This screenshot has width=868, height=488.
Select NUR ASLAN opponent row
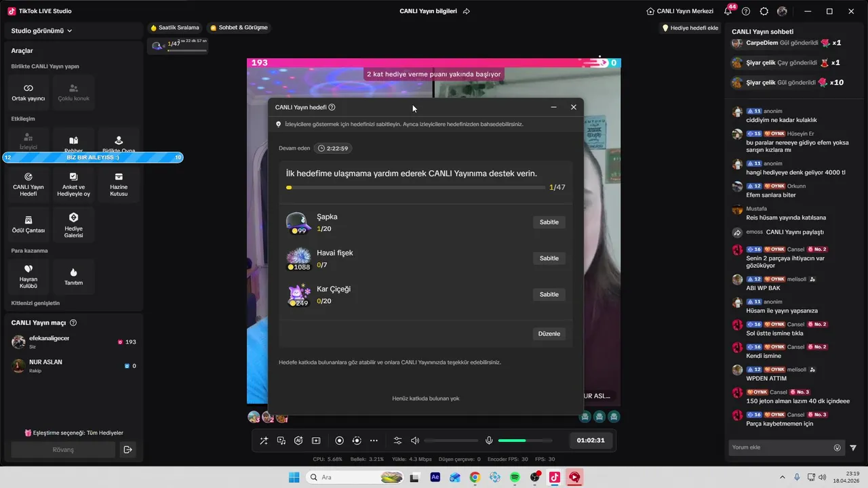coord(74,366)
